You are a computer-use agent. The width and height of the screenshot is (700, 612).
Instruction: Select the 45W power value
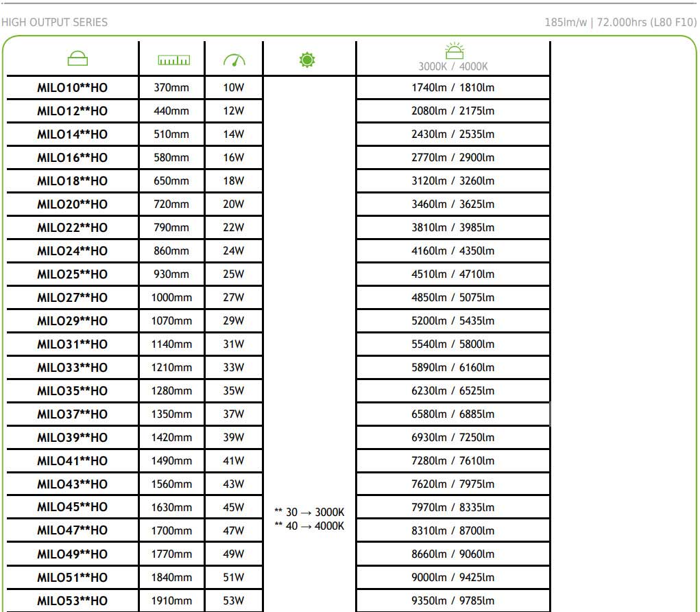[233, 508]
